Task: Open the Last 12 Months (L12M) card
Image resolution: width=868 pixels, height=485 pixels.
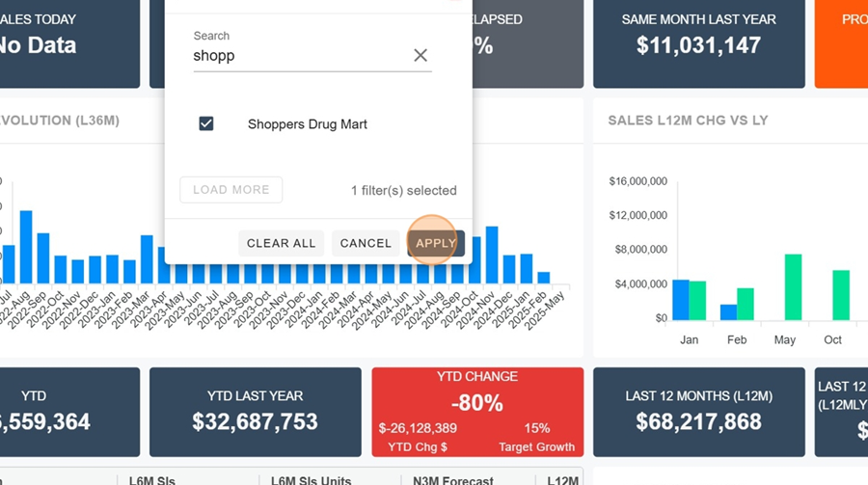Action: click(698, 412)
